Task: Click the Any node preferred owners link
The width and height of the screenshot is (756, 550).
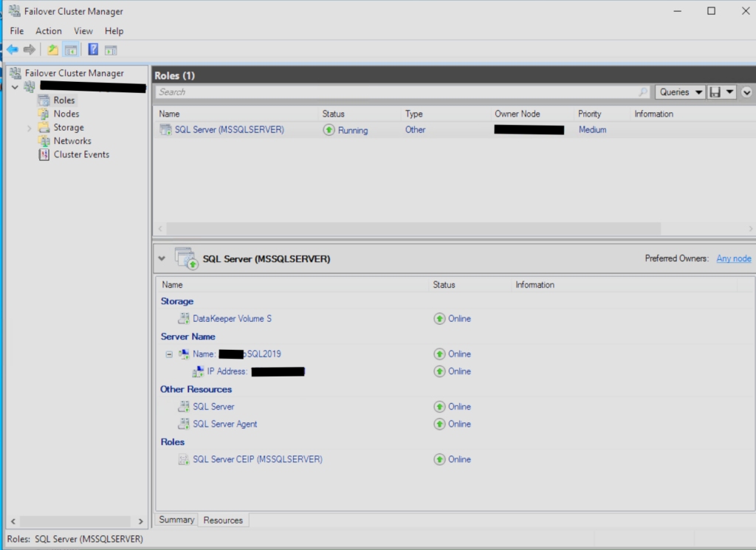Action: click(733, 258)
